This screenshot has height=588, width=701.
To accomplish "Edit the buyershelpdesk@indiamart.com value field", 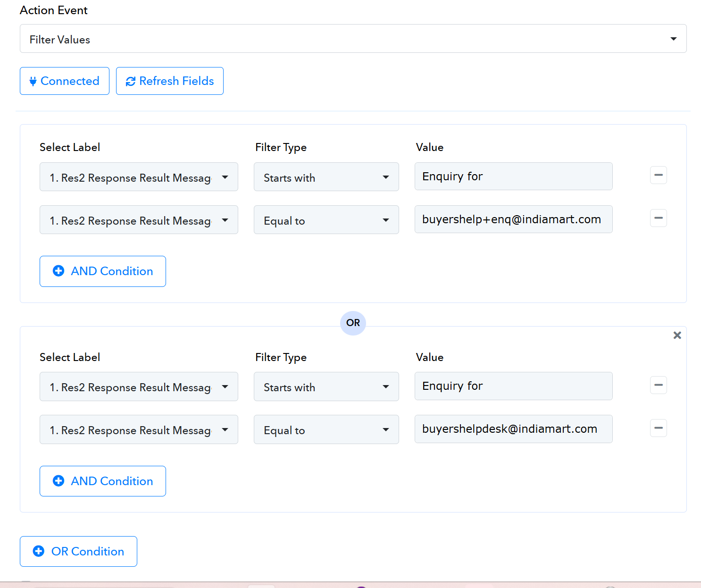I will click(513, 429).
